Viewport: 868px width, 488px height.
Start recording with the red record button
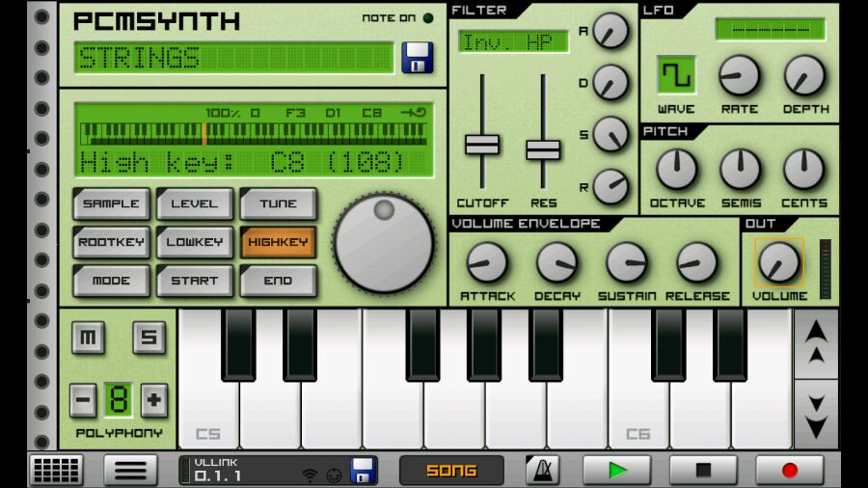click(x=789, y=471)
